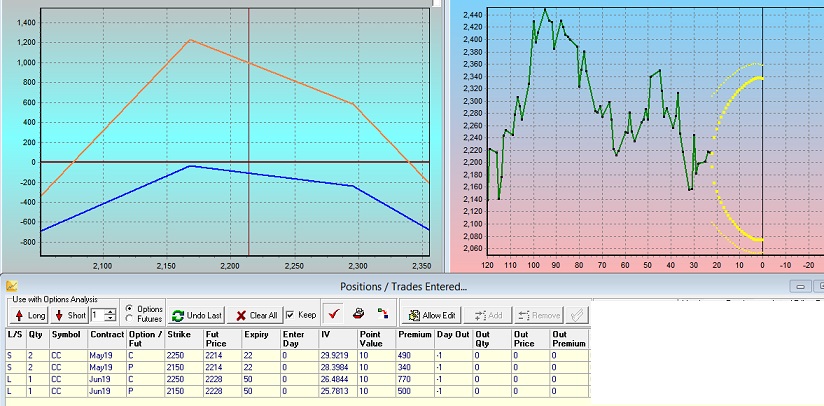Click the Short position button
Screen dimensions: 824x406
(70, 315)
